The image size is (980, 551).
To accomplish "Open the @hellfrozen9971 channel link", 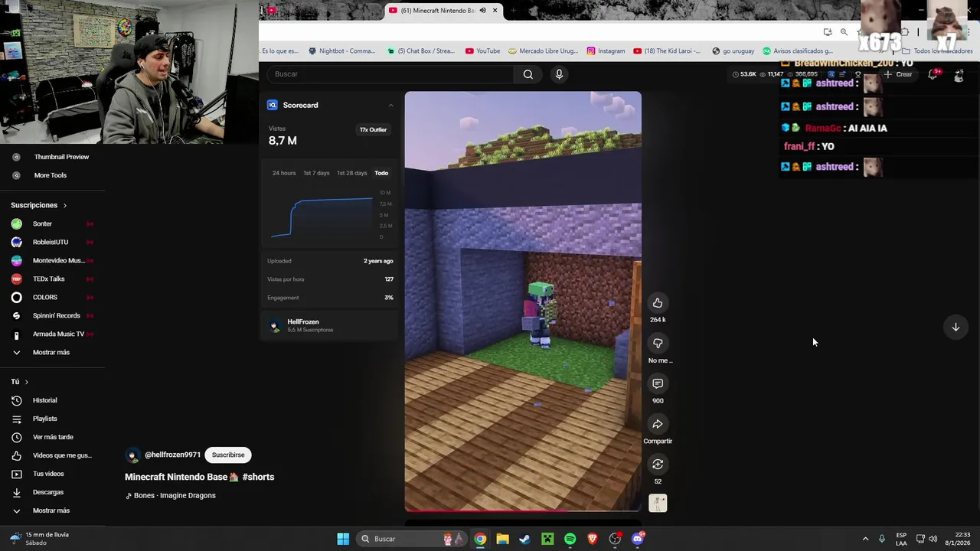I will 172,455.
